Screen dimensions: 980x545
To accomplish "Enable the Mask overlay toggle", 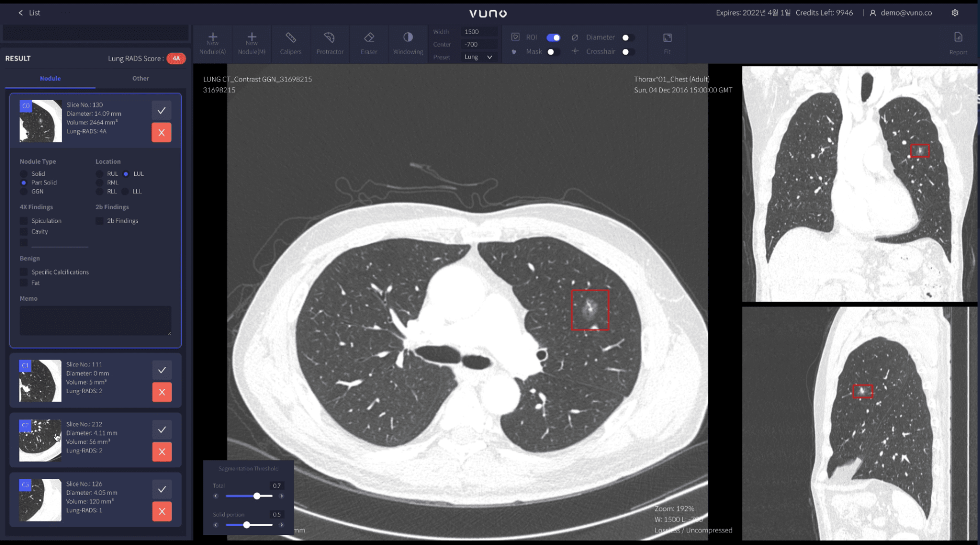I will click(551, 51).
